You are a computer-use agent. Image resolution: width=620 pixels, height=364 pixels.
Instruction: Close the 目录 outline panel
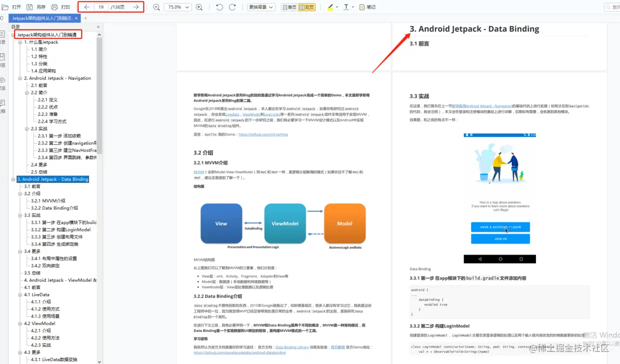click(98, 27)
